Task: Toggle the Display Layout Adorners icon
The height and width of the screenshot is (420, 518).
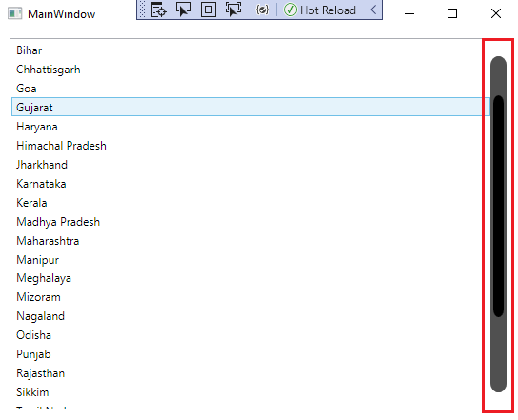Action: pos(209,10)
